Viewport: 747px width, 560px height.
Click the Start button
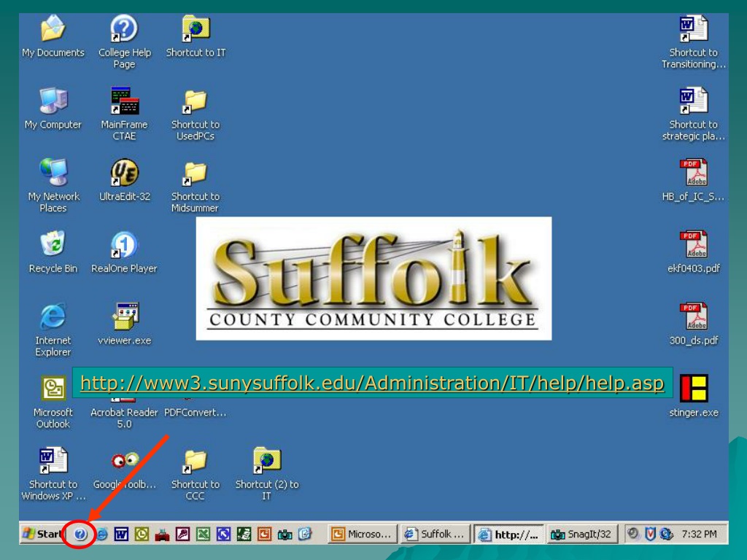[42, 534]
